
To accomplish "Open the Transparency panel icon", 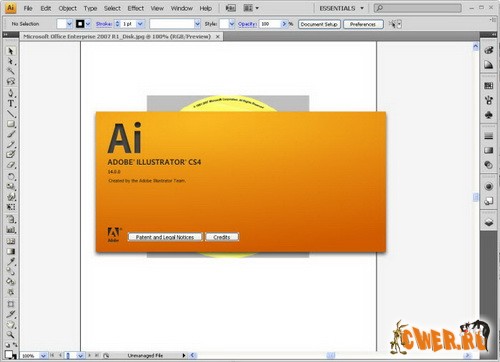I will click(x=489, y=165).
